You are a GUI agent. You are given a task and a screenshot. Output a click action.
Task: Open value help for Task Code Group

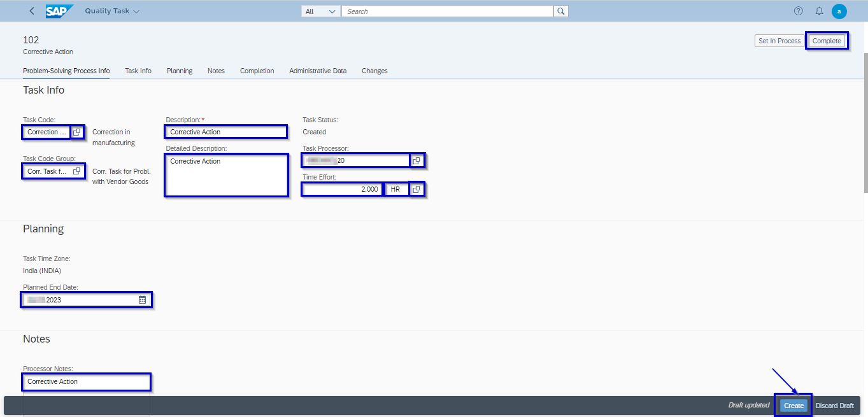point(77,170)
